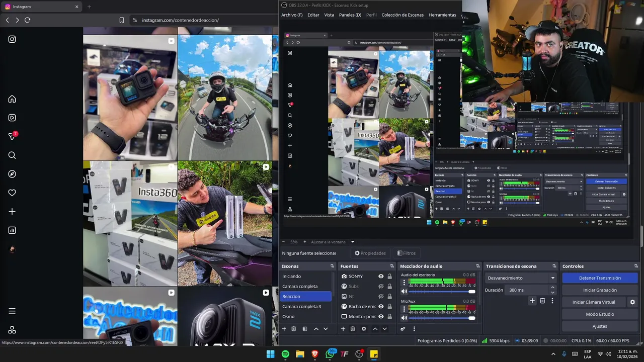Toggle visibility of the SONYY source

pos(381,276)
